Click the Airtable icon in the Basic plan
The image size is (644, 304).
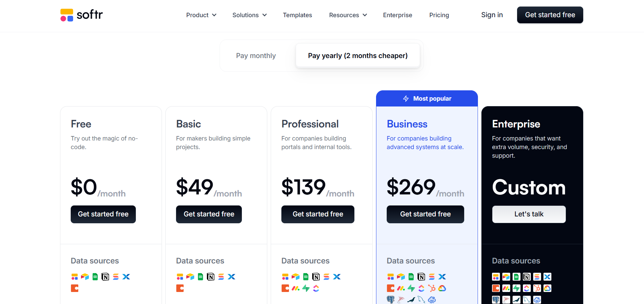[x=190, y=277]
